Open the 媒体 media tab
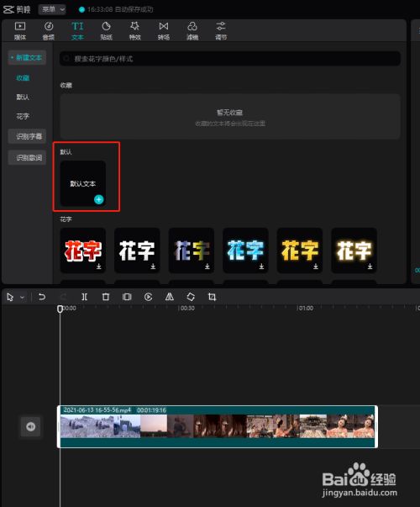 (20, 31)
